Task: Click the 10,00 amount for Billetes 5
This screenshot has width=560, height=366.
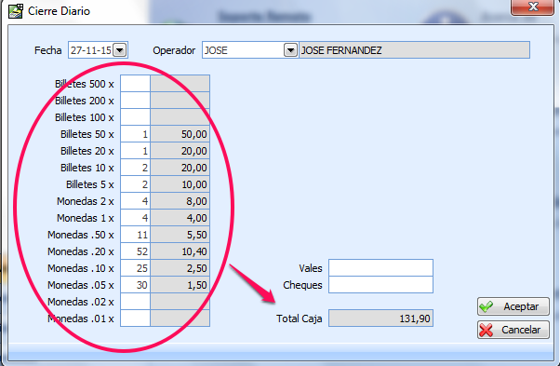Action: coord(180,184)
